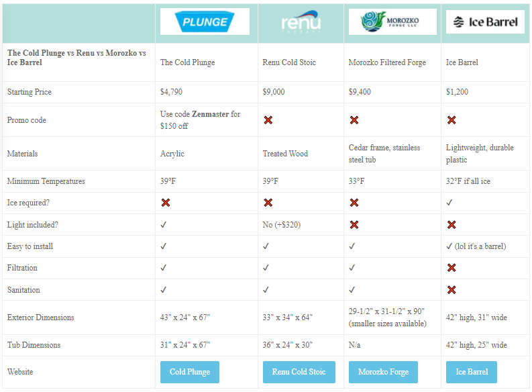Select the '$9,400' price cell

click(x=360, y=92)
